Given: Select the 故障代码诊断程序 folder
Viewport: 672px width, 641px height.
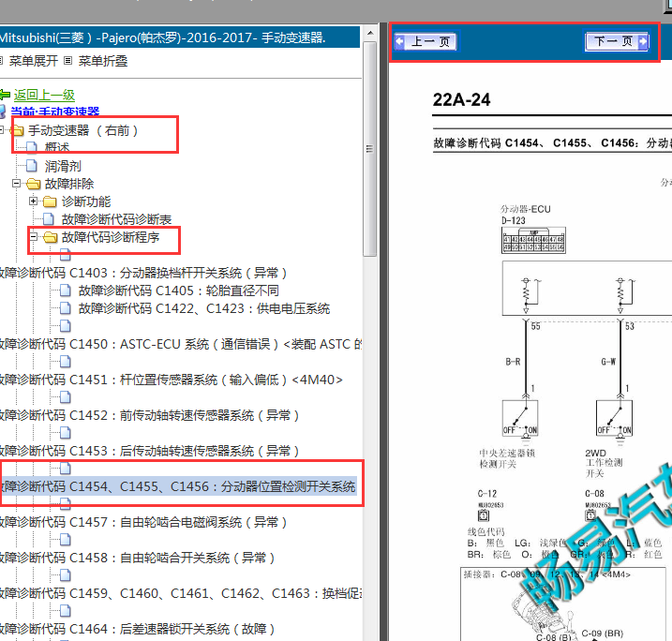Looking at the screenshot, I should [x=111, y=237].
